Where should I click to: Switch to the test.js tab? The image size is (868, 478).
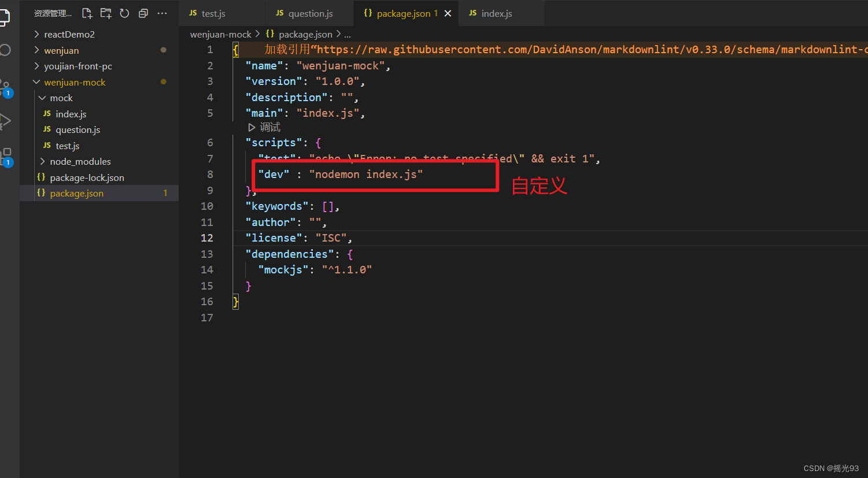click(223, 13)
